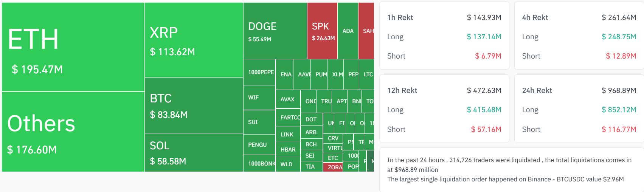Screen dimensions: 644x192
Task: Click the LINK heatmap tile
Action: pyautogui.click(x=288, y=135)
